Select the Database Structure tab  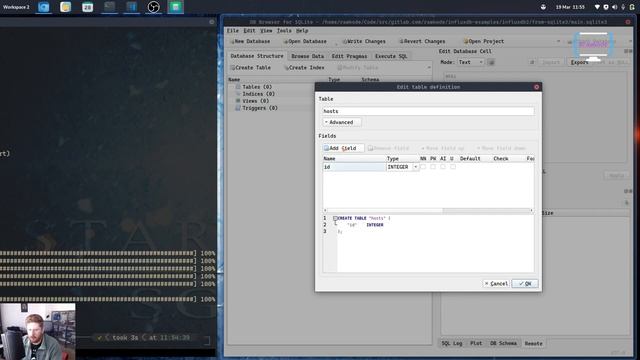pos(257,56)
